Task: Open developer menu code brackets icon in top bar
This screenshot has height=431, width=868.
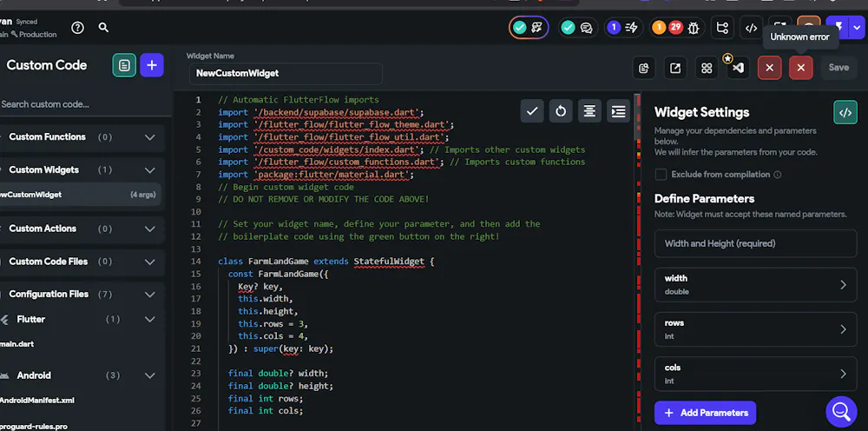Action: [x=751, y=28]
